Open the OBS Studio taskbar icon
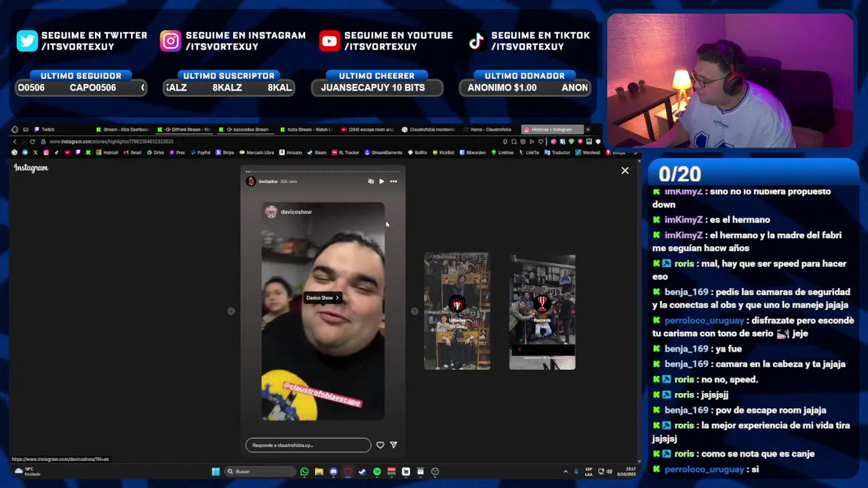Image resolution: width=868 pixels, height=488 pixels. (435, 471)
